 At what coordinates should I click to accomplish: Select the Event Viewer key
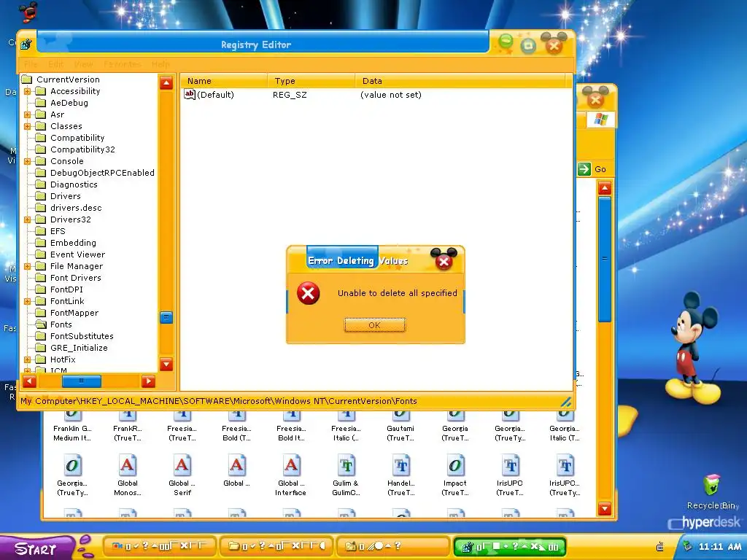[x=77, y=254]
